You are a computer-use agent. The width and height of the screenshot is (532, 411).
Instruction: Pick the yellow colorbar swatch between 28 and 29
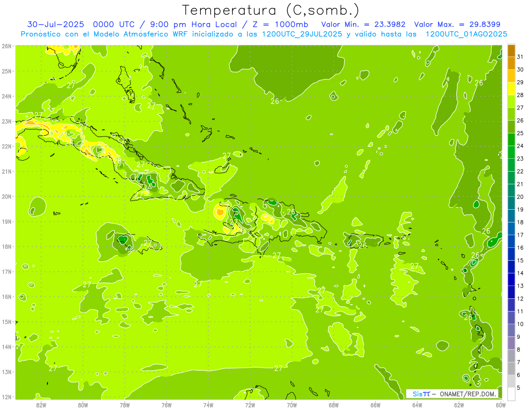[511, 89]
